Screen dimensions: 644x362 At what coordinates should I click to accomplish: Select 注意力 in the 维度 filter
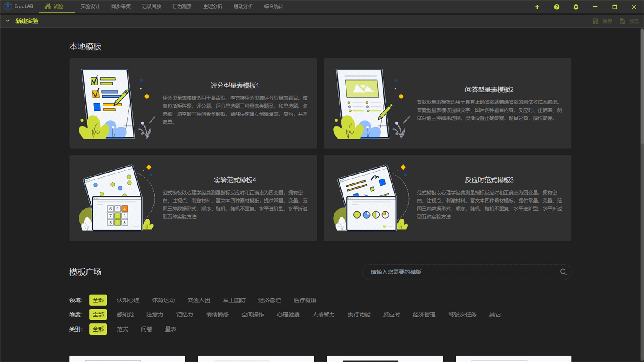155,315
